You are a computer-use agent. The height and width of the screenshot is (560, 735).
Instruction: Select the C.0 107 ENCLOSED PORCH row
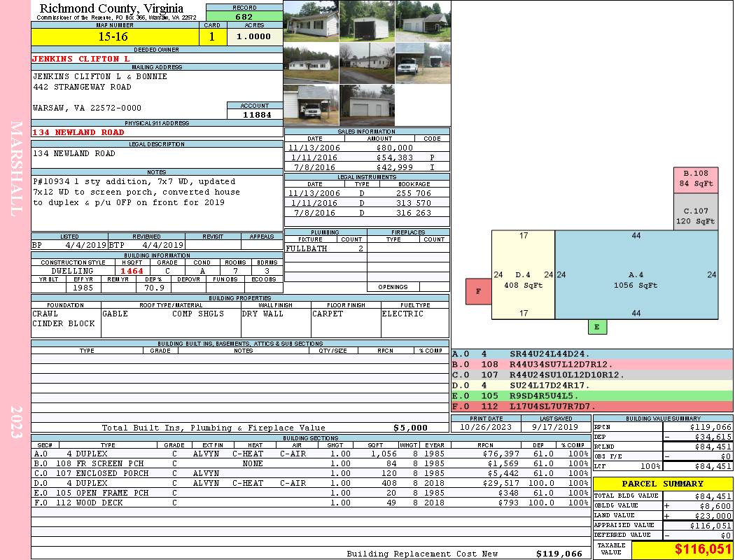click(311, 473)
